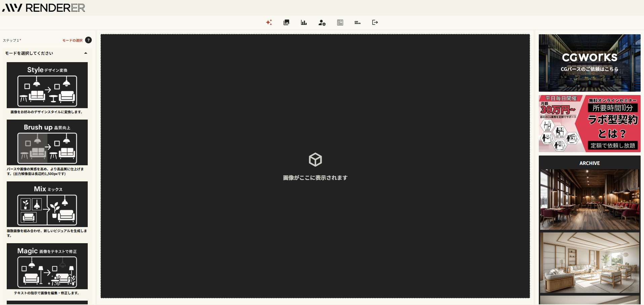Screen dimensions: 644x305
Task: Select the Brush up quality mode
Action: tap(47, 142)
